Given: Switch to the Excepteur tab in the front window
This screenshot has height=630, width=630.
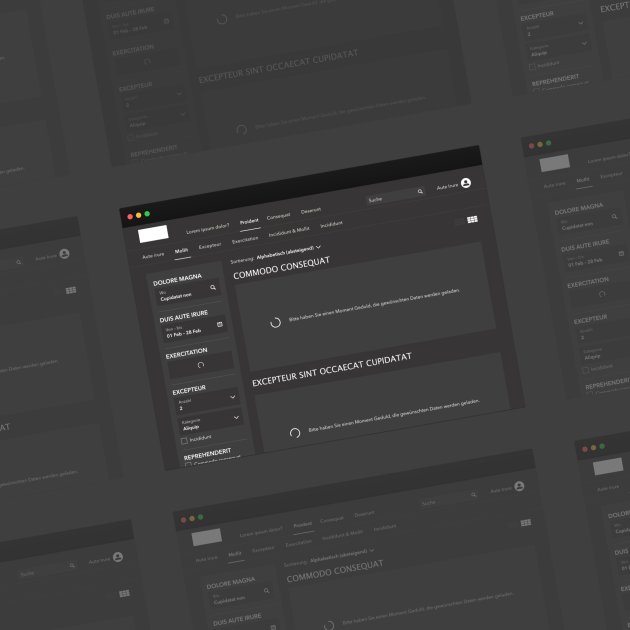Looking at the screenshot, I should tap(210, 245).
